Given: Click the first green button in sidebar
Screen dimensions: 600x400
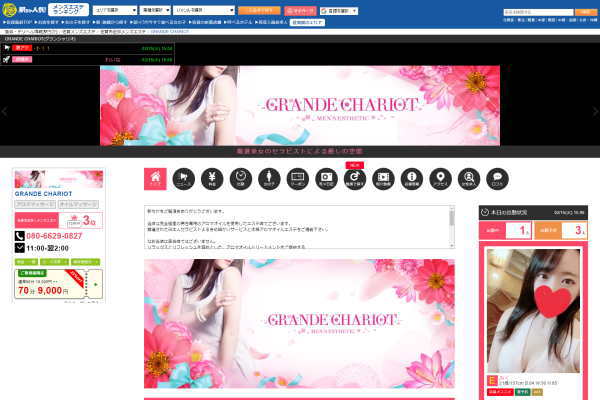Looking at the screenshot, I should coord(26,262).
